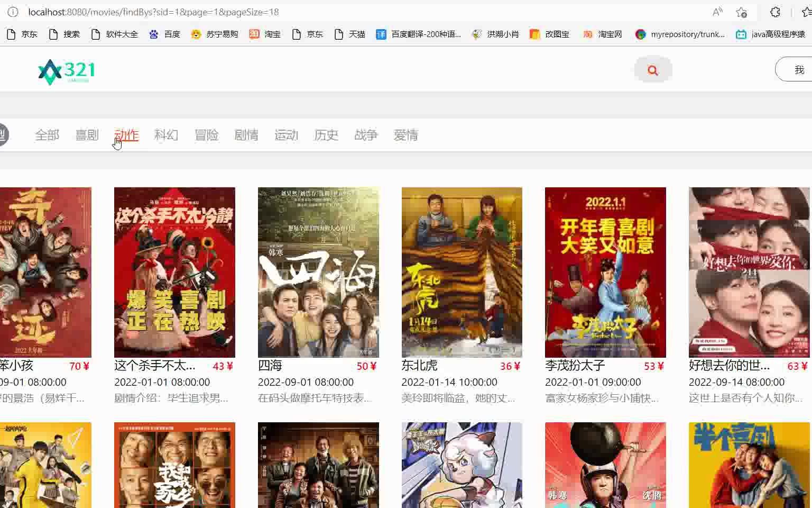Open the 百度 bookmark on the bookmarks bar
Image resolution: width=812 pixels, height=508 pixels.
[x=164, y=34]
